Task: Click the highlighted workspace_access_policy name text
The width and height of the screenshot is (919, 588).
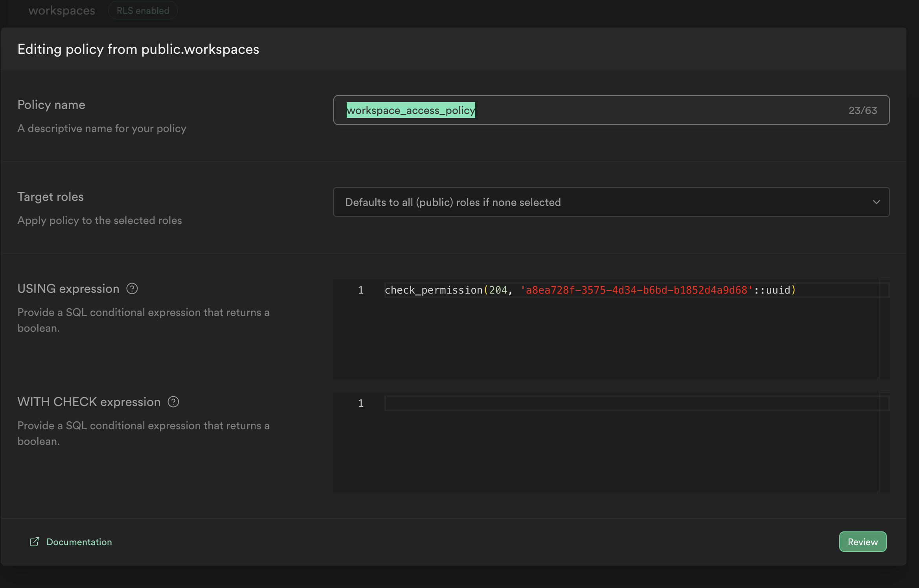Action: click(411, 110)
